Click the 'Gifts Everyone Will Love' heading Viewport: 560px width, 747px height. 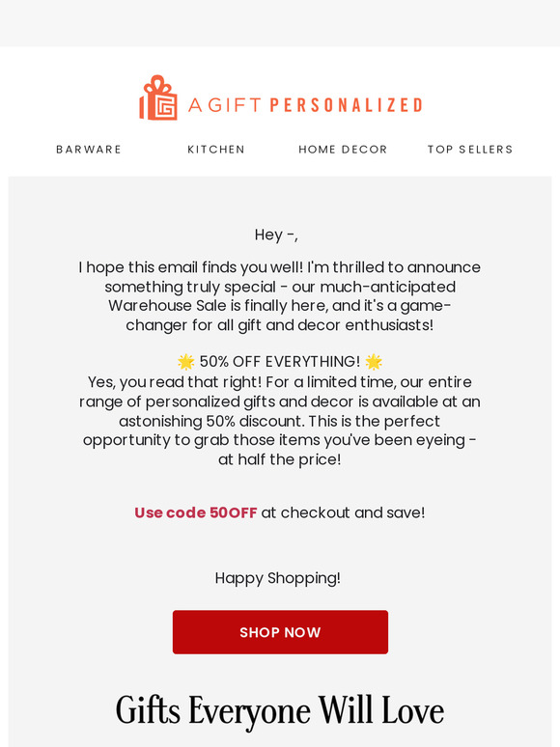[280, 710]
